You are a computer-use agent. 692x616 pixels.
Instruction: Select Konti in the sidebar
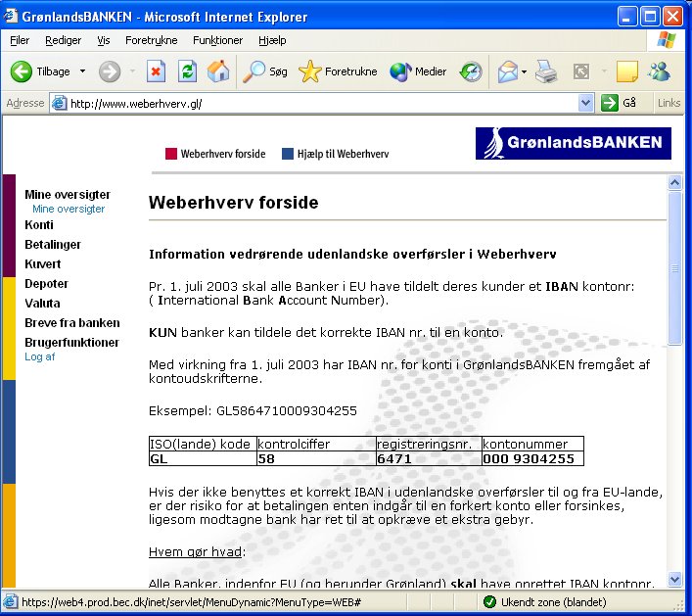(39, 225)
